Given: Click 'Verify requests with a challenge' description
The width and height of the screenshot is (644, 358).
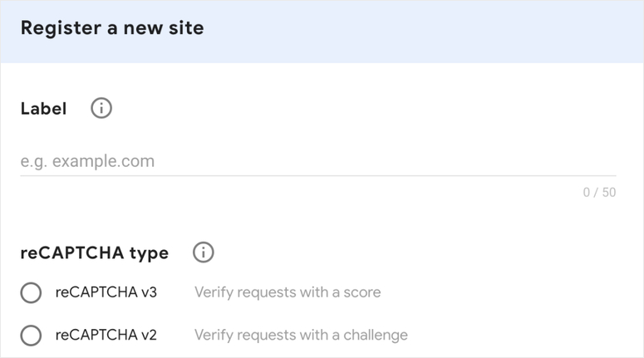Looking at the screenshot, I should (301, 336).
